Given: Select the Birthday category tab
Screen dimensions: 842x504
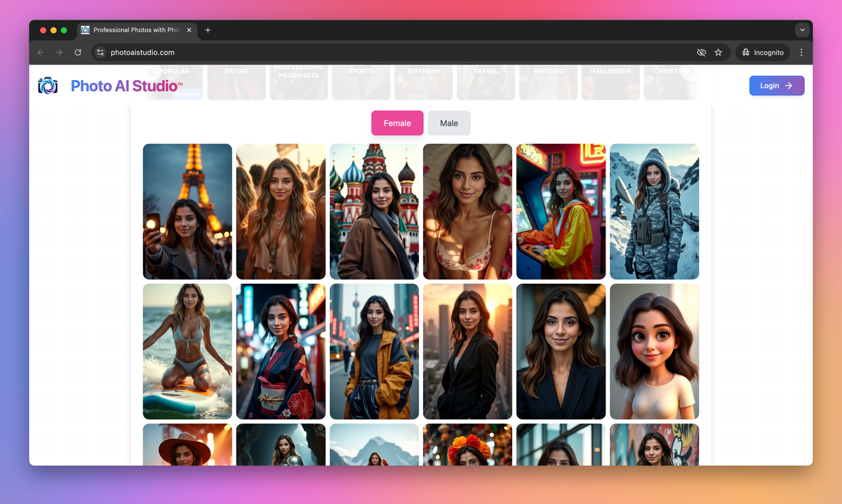Looking at the screenshot, I should click(x=423, y=82).
